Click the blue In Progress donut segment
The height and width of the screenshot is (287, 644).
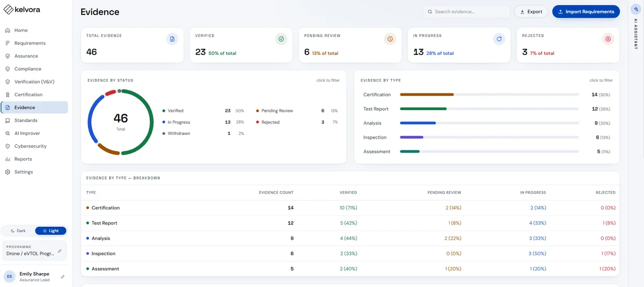[x=91, y=118]
